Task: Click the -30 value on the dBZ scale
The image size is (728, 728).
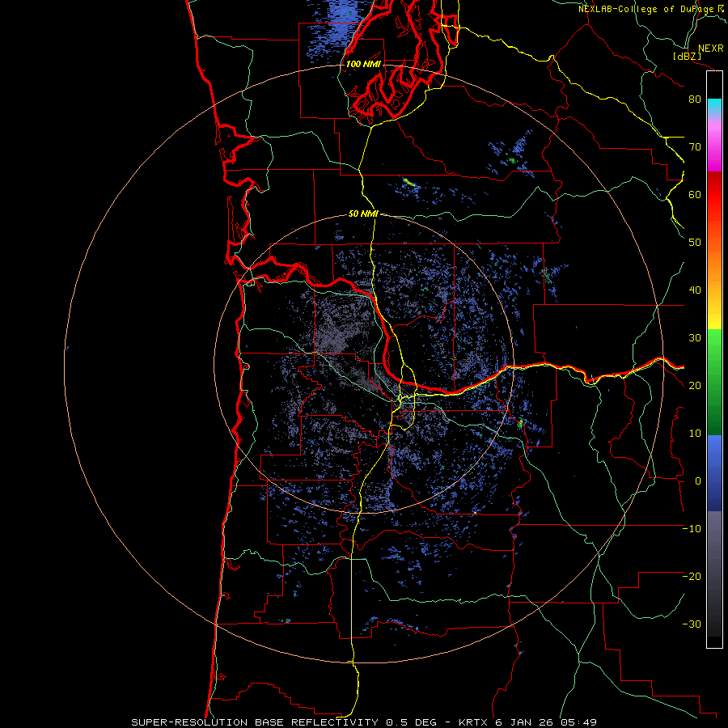Action: [x=692, y=624]
